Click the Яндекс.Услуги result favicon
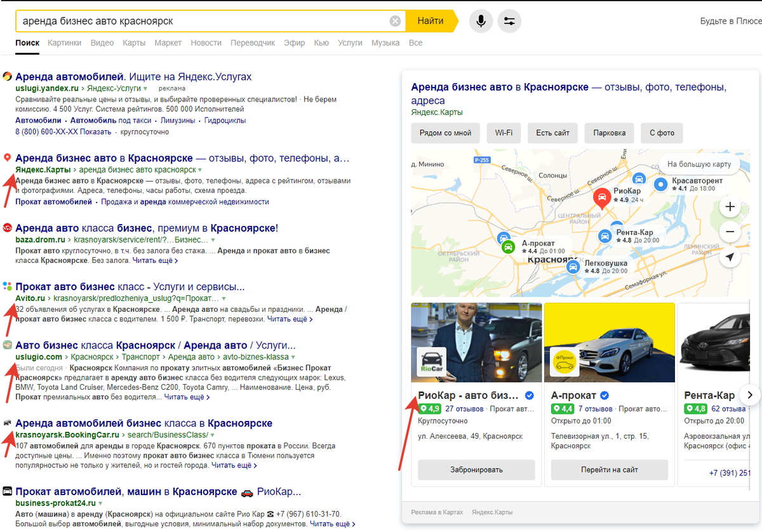Image resolution: width=762 pixels, height=532 pixels. click(x=7, y=76)
